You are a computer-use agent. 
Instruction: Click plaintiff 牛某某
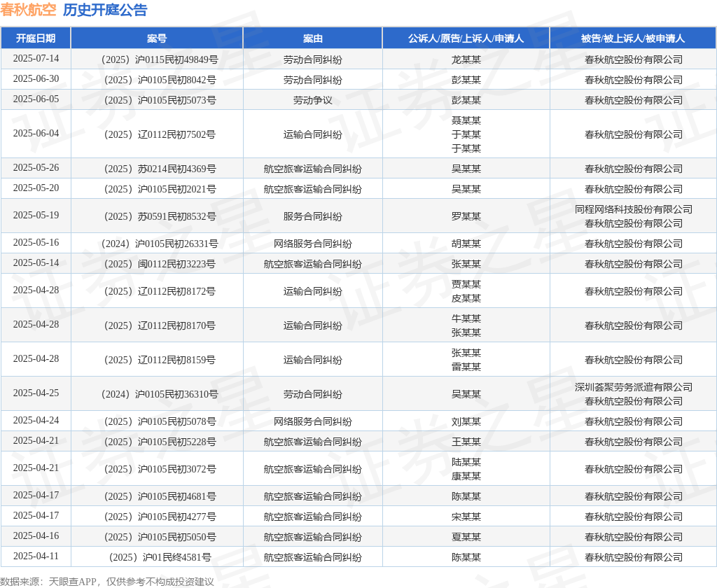466,318
